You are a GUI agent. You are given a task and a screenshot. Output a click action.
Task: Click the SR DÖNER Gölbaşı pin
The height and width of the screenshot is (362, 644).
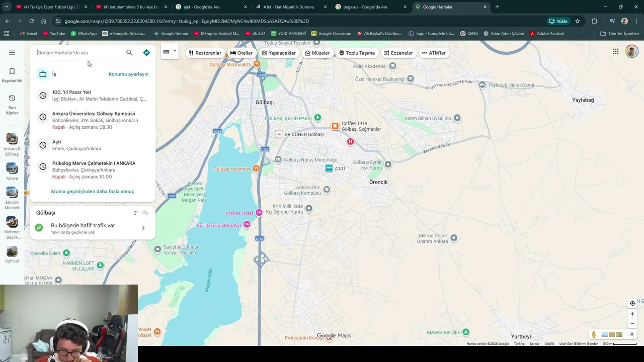279,134
